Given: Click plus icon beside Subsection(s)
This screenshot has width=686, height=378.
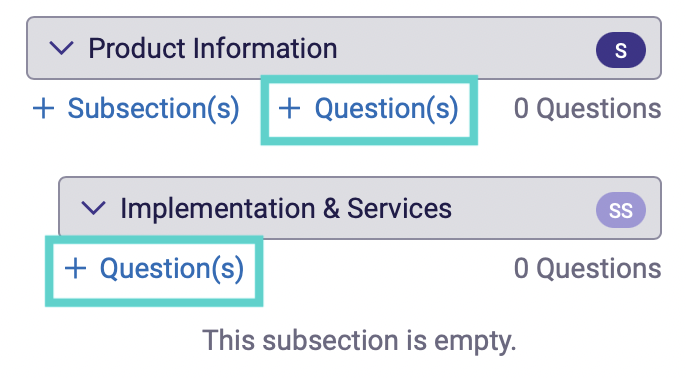Looking at the screenshot, I should tap(43, 108).
